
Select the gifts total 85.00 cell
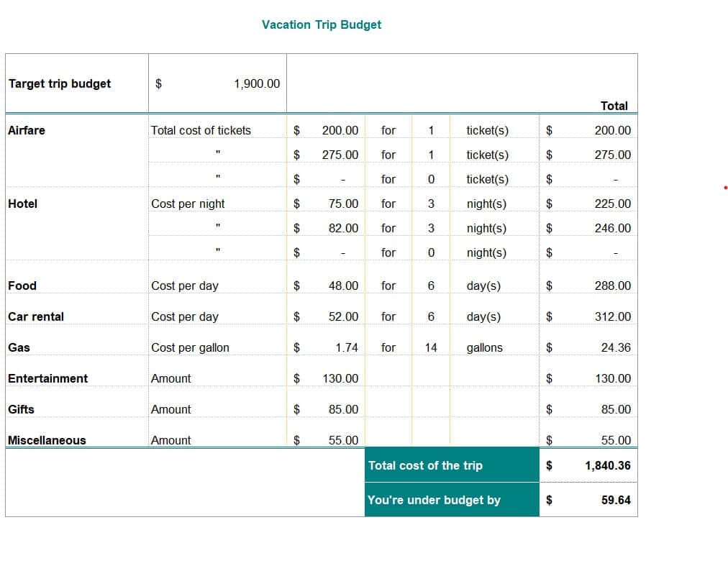click(612, 409)
